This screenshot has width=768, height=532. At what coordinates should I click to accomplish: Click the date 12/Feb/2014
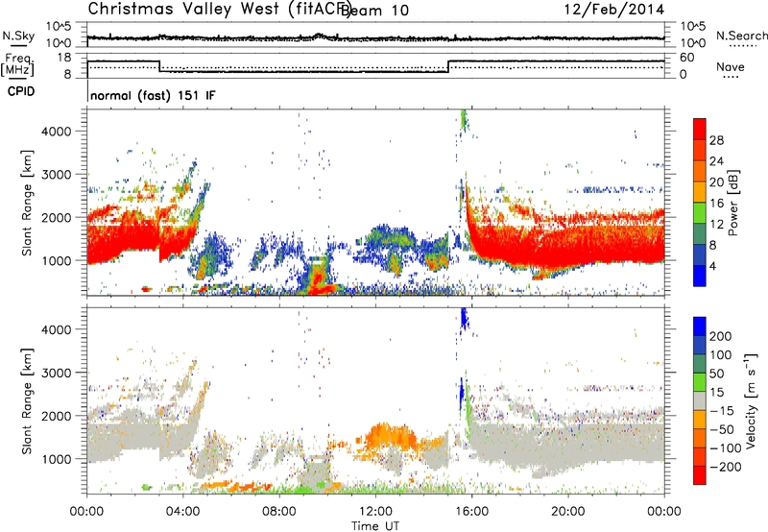point(614,10)
